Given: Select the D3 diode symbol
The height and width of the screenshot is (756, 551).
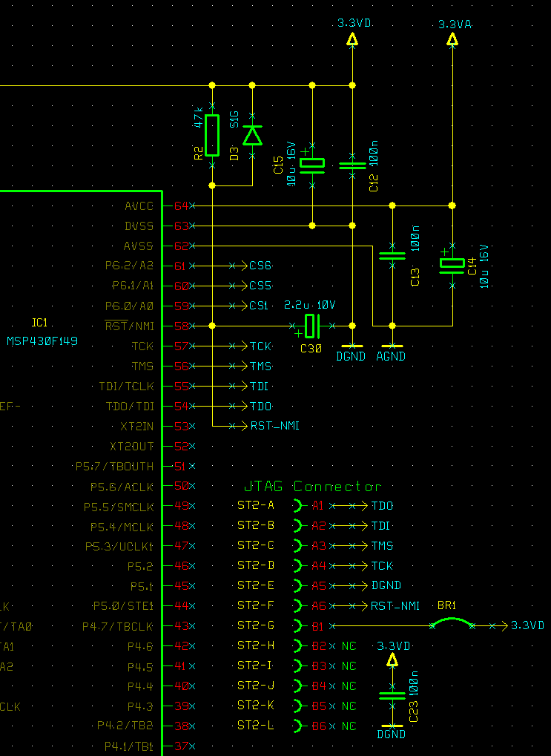Looking at the screenshot, I should pos(252,136).
